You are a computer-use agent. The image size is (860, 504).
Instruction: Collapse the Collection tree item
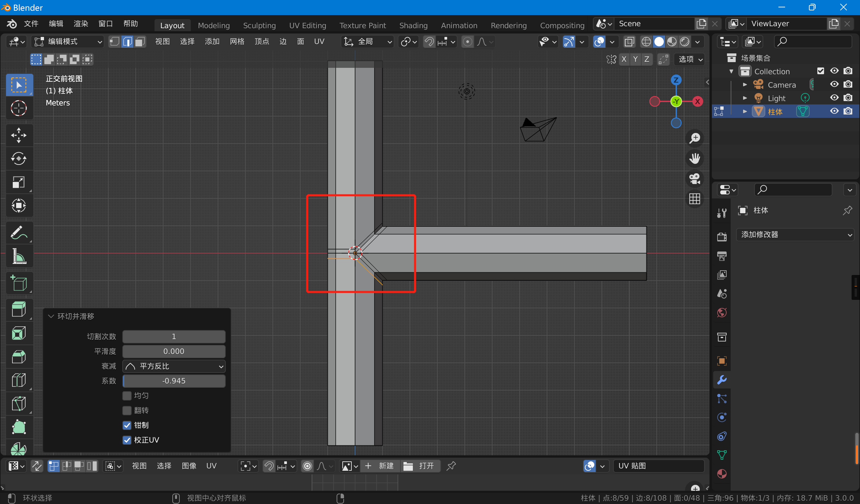(731, 71)
